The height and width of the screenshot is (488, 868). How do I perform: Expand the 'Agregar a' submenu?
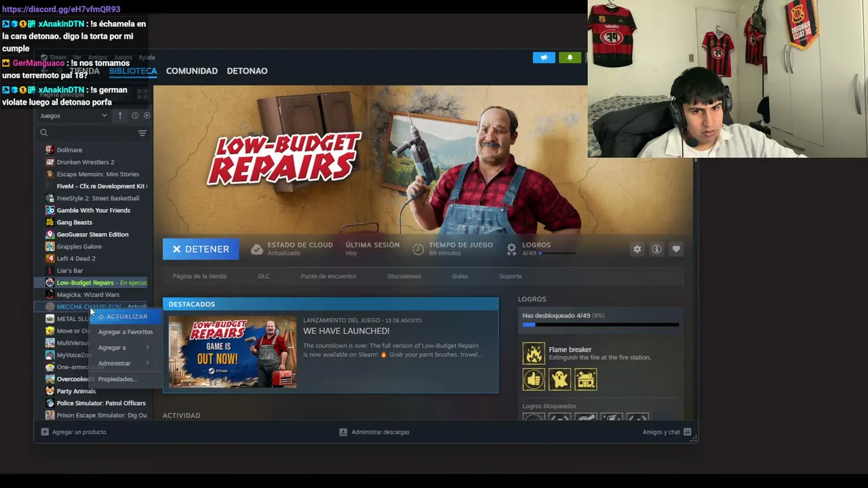[125, 348]
